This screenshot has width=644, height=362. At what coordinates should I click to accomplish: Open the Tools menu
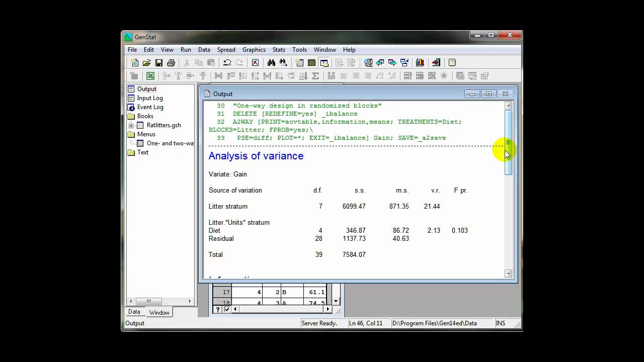click(x=299, y=50)
